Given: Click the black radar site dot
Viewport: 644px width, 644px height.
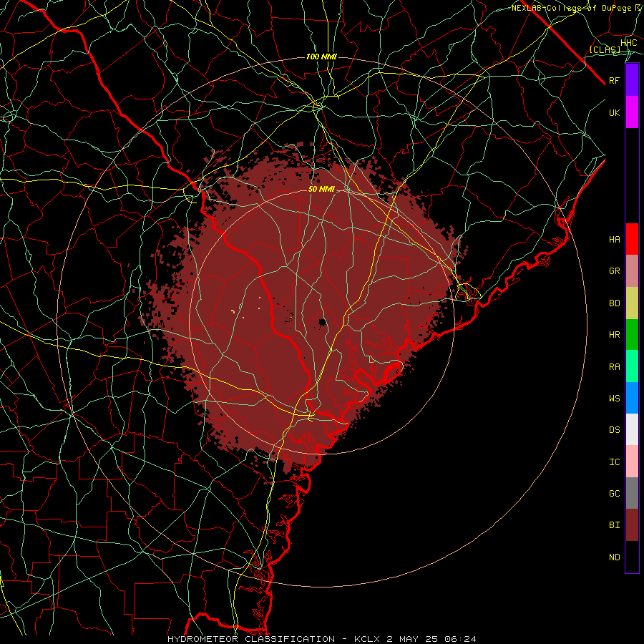Looking at the screenshot, I should tap(323, 322).
